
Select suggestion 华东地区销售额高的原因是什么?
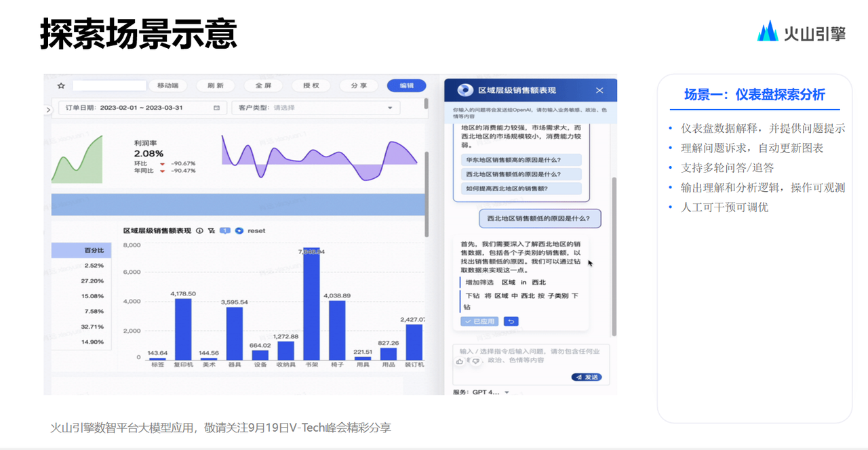pyautogui.click(x=521, y=160)
